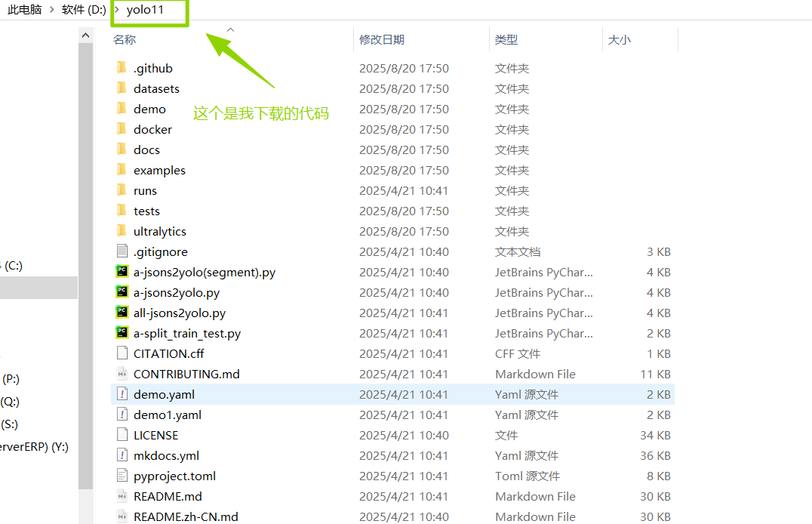
Task: Sort files by 修改日期 column header
Action: 382,39
